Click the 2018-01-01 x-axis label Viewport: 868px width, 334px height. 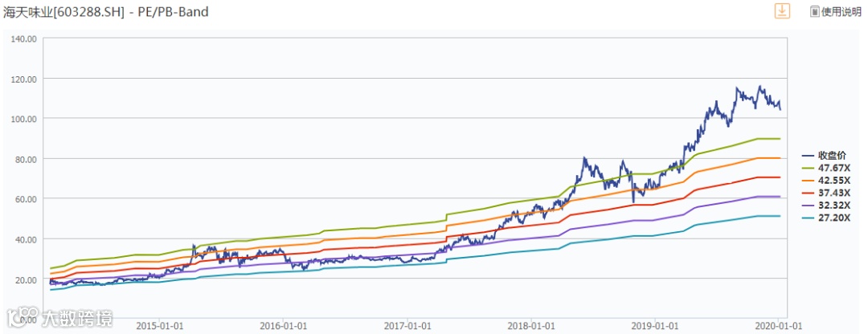click(531, 326)
